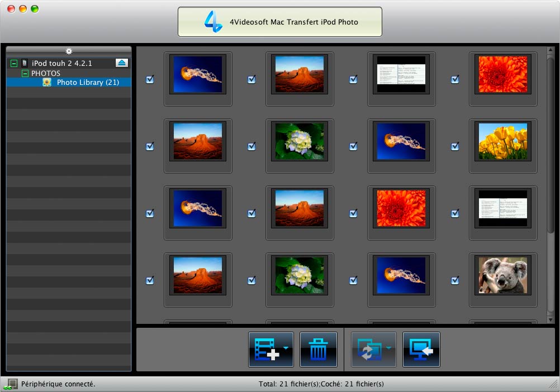Select the first-row red flower thumbnail
Screen dimensions: 560x392
pos(503,74)
